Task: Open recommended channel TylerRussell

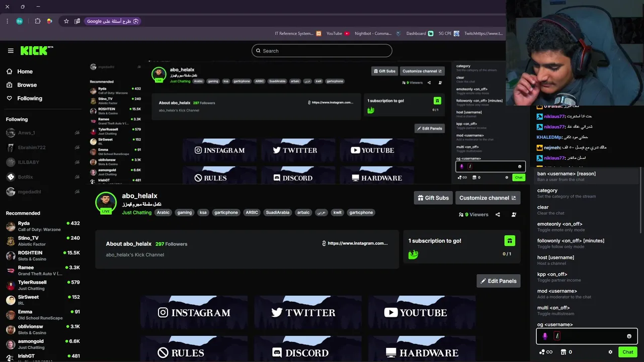Action: 43,285
